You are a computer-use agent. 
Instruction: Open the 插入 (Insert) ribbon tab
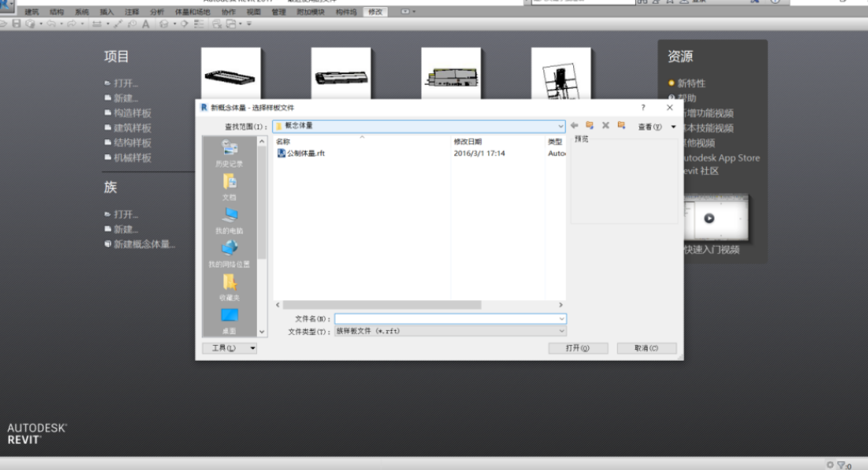coord(107,12)
